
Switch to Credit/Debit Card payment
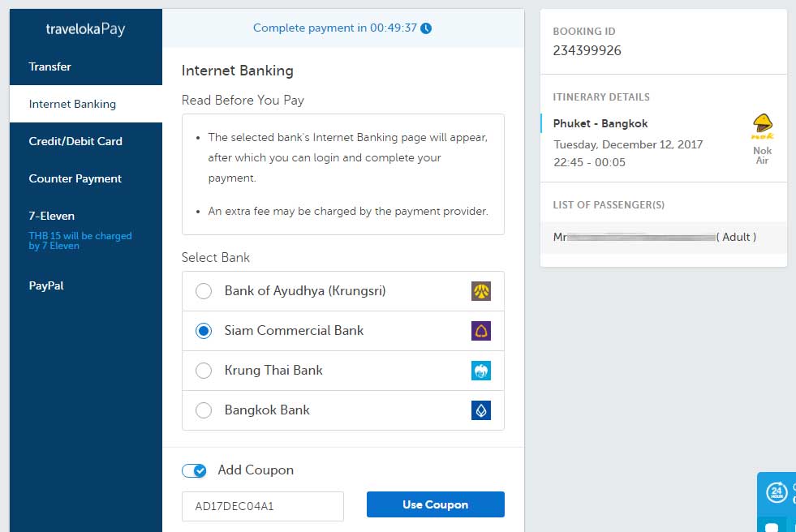pyautogui.click(x=75, y=141)
